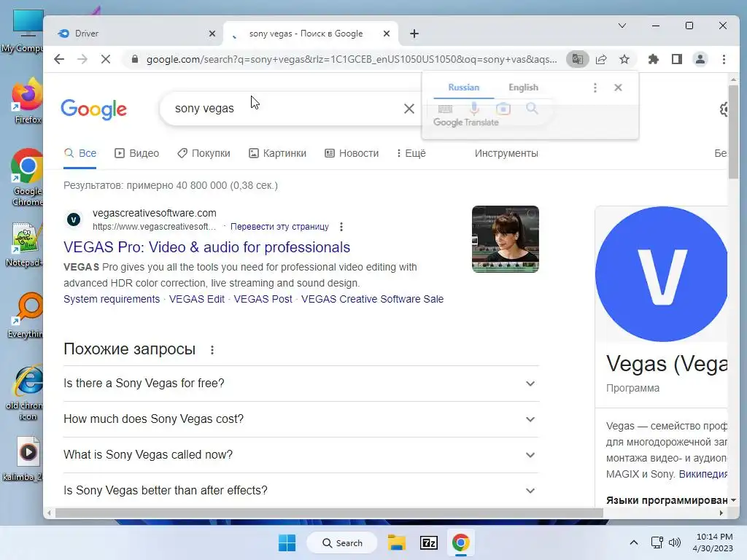Image resolution: width=747 pixels, height=560 pixels.
Task: Open File Explorer from taskbar
Action: point(396,542)
